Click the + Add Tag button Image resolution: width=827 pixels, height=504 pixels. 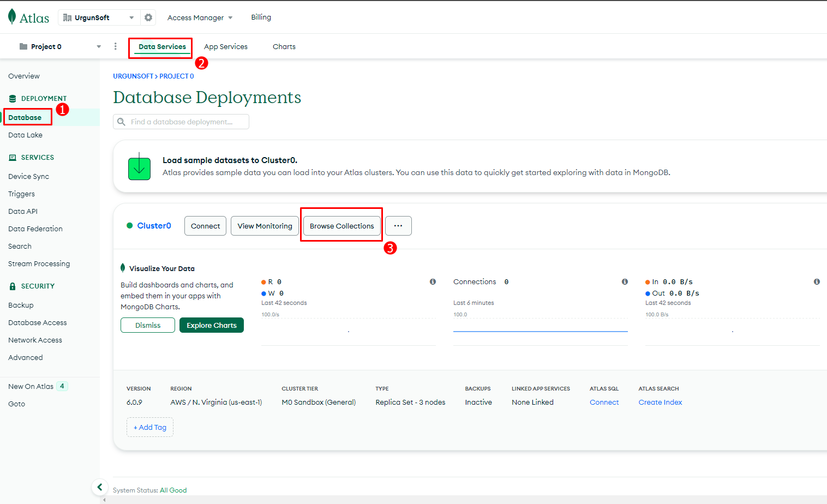coord(150,427)
